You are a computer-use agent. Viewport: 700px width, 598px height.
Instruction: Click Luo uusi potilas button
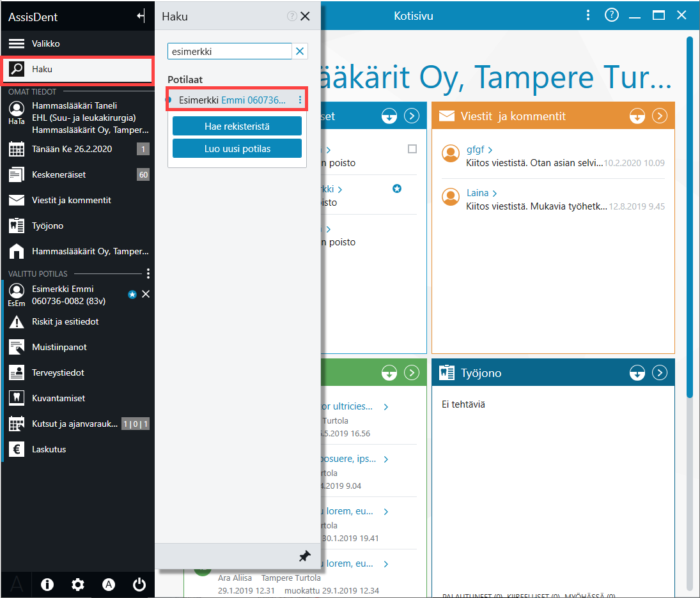pyautogui.click(x=237, y=149)
